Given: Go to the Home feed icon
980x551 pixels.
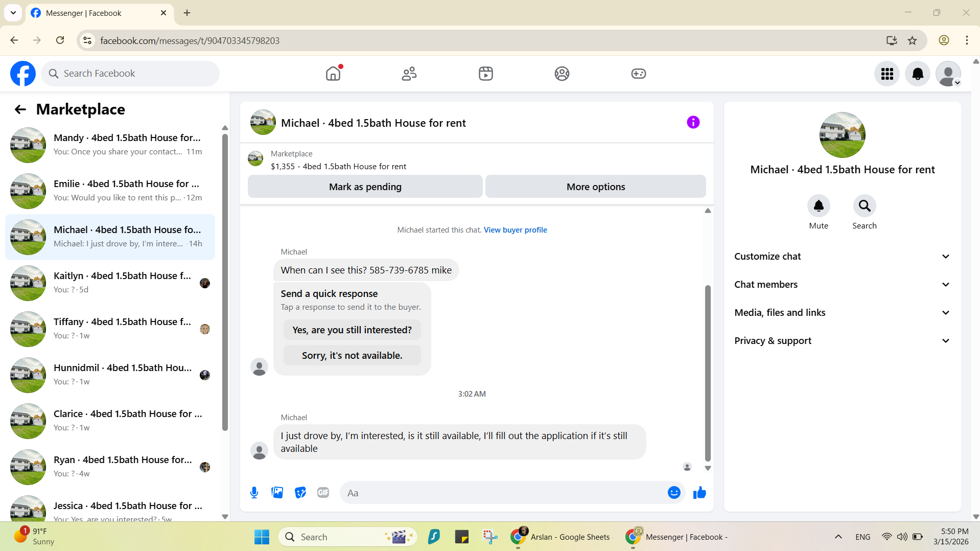Looking at the screenshot, I should (333, 74).
